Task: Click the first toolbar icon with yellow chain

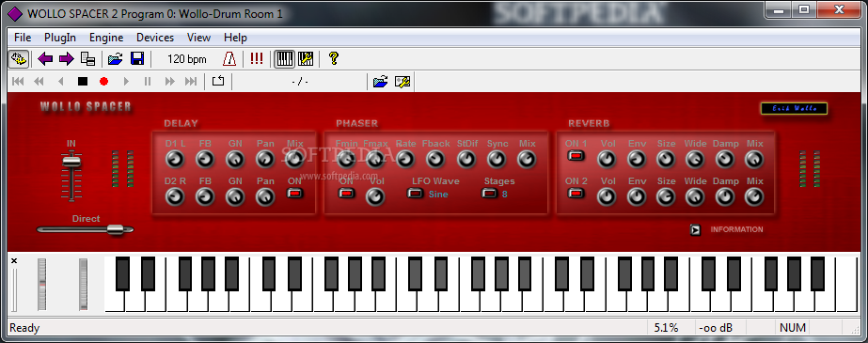Action: pos(19,58)
